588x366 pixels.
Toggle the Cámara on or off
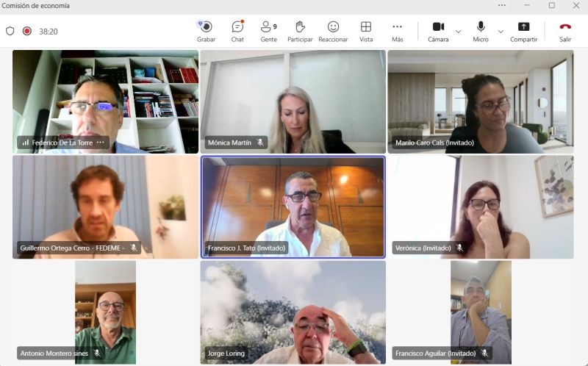(x=438, y=32)
